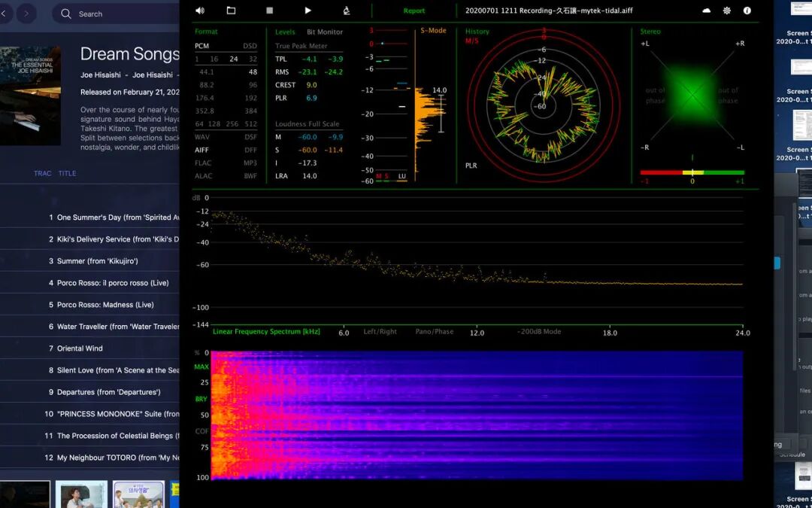
Task: Stop playback with the square button
Action: pyautogui.click(x=270, y=11)
